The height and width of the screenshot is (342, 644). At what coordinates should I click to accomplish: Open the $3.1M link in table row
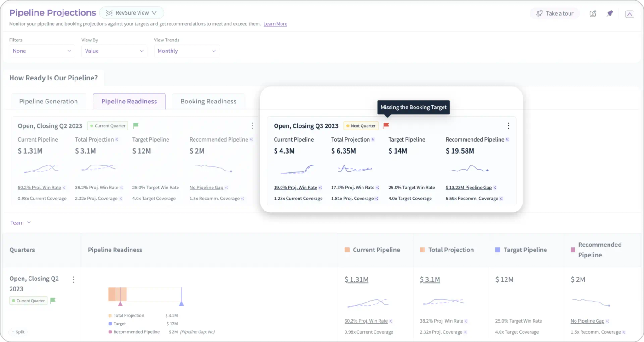(x=430, y=279)
